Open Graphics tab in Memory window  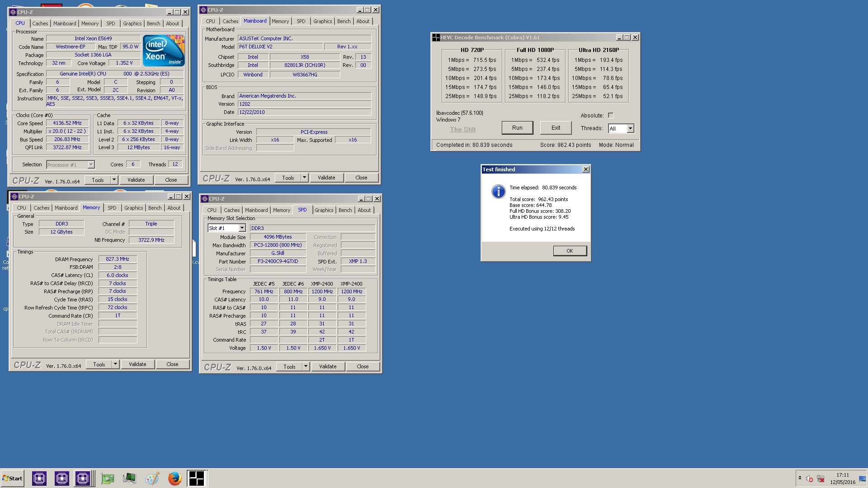(x=133, y=208)
